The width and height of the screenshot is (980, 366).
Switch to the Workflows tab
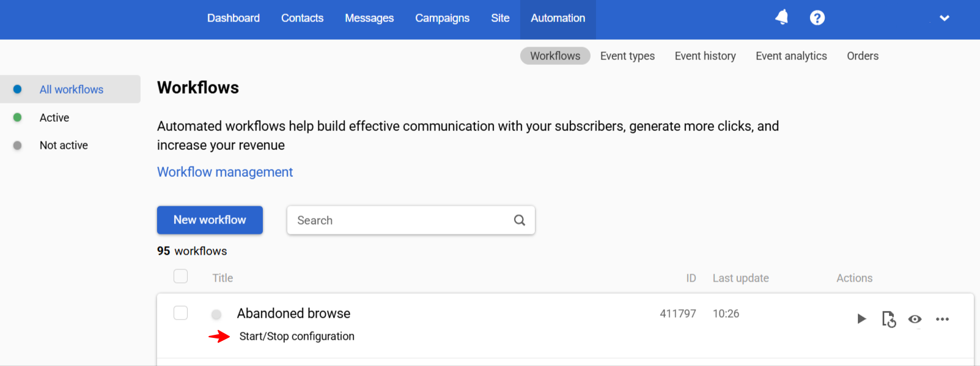555,56
